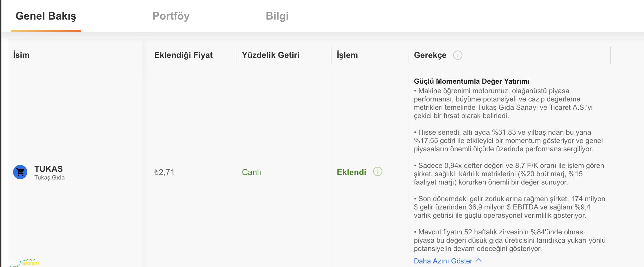Image resolution: width=644 pixels, height=267 pixels.
Task: Click the İşlem column header
Action: coord(347,55)
